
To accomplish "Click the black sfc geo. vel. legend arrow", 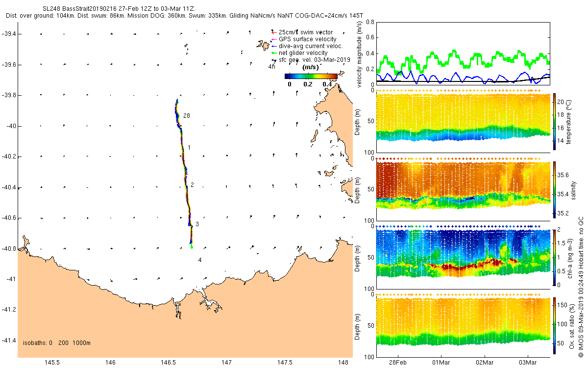I will tap(273, 59).
